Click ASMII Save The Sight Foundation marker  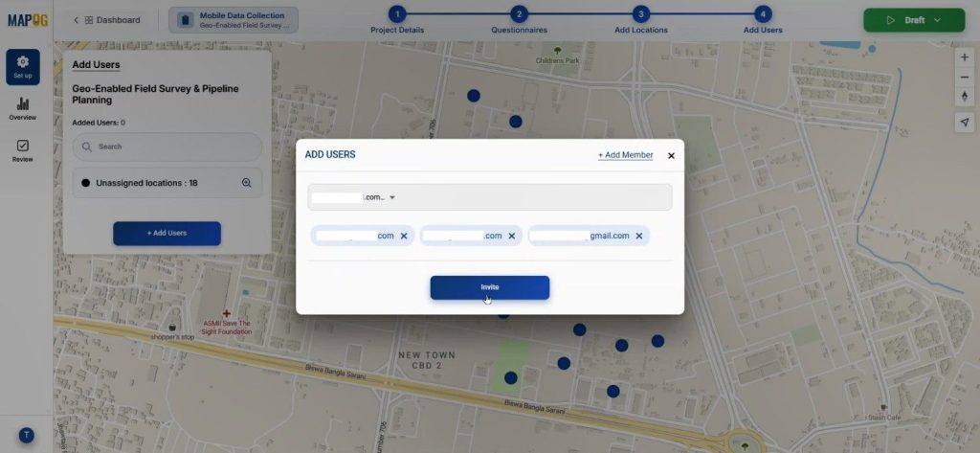[227, 313]
